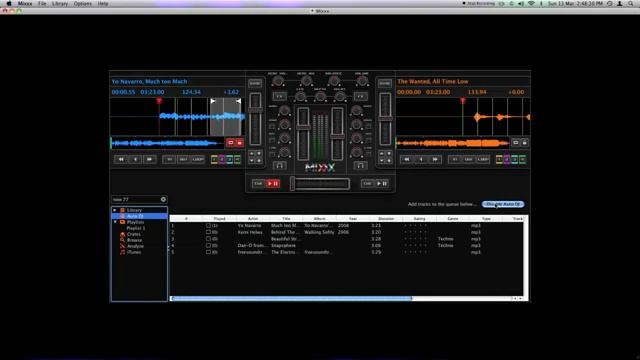Click deck 2 loop In button

click(454, 160)
